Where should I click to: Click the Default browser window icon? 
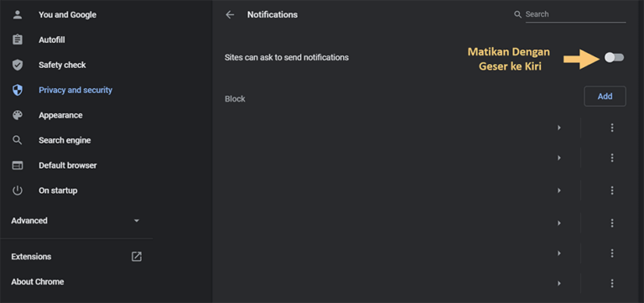point(18,165)
